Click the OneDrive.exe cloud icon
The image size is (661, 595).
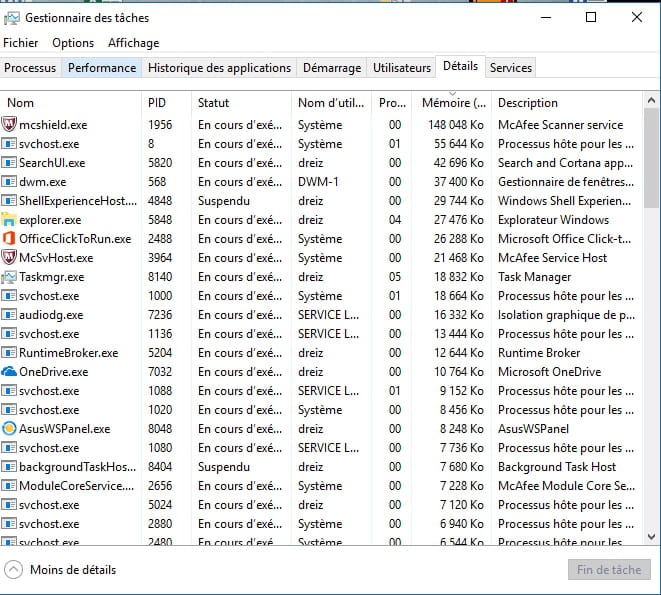pyautogui.click(x=9, y=372)
